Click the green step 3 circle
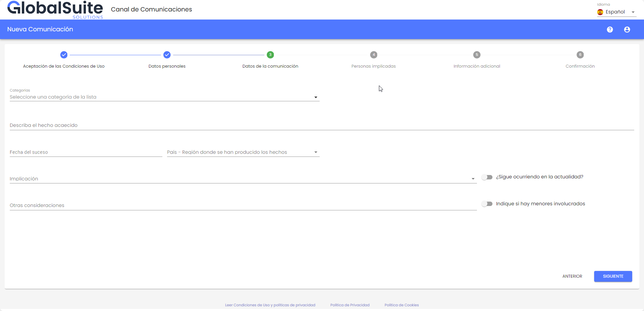644x311 pixels. tap(270, 55)
